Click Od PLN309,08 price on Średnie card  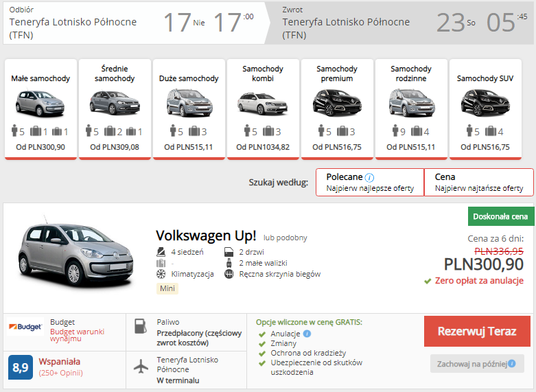(115, 147)
